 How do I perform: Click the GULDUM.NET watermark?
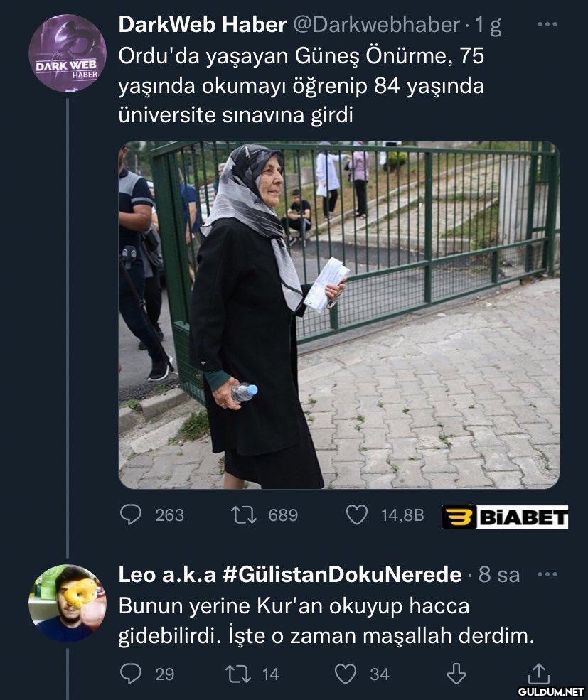(551, 691)
